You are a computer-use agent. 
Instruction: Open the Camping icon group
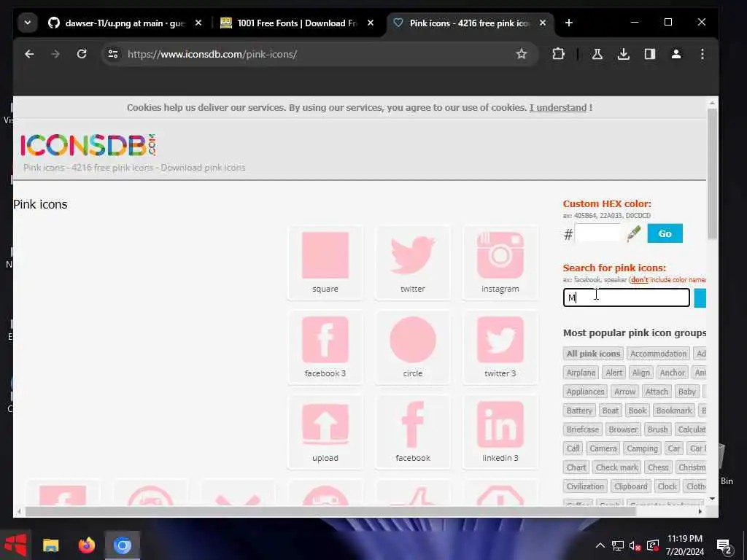click(642, 448)
